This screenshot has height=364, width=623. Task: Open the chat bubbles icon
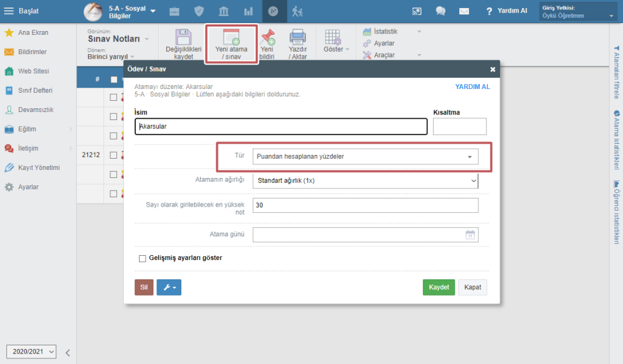(x=440, y=11)
